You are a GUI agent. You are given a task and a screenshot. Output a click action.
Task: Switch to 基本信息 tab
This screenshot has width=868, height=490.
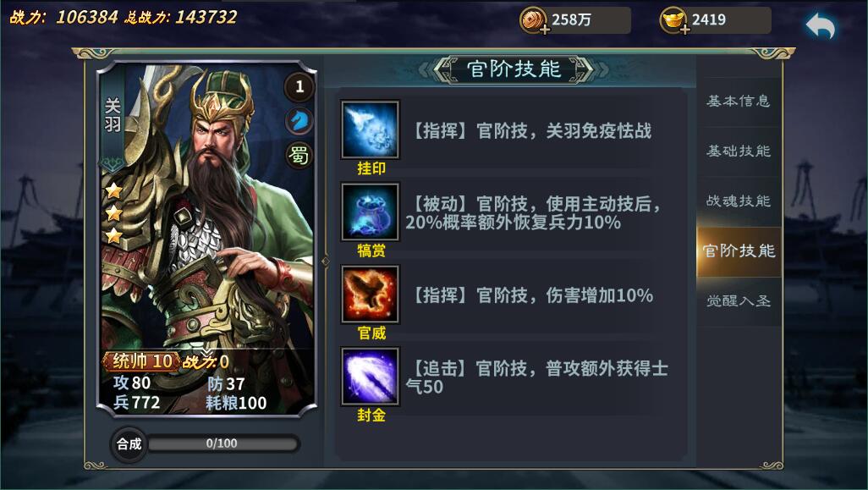point(739,101)
